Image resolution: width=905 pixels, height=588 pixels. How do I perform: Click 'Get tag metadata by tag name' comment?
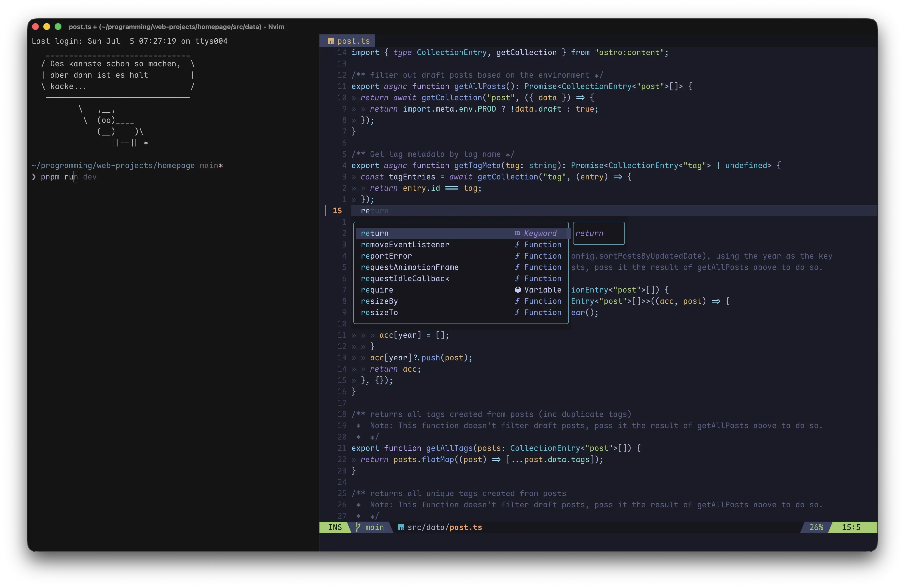(x=433, y=154)
